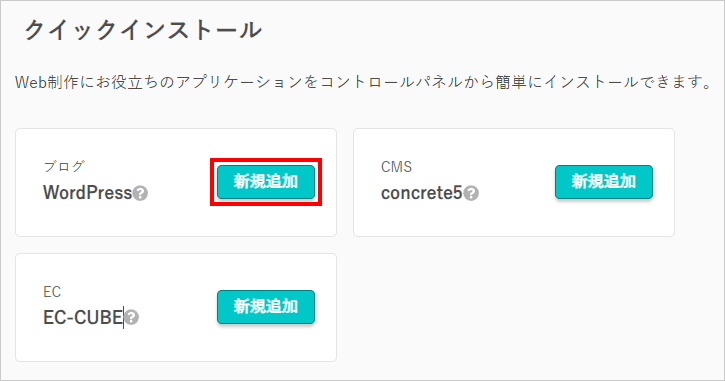Click the EC category label above EC-CUBE
The width and height of the screenshot is (725, 381).
click(x=52, y=292)
